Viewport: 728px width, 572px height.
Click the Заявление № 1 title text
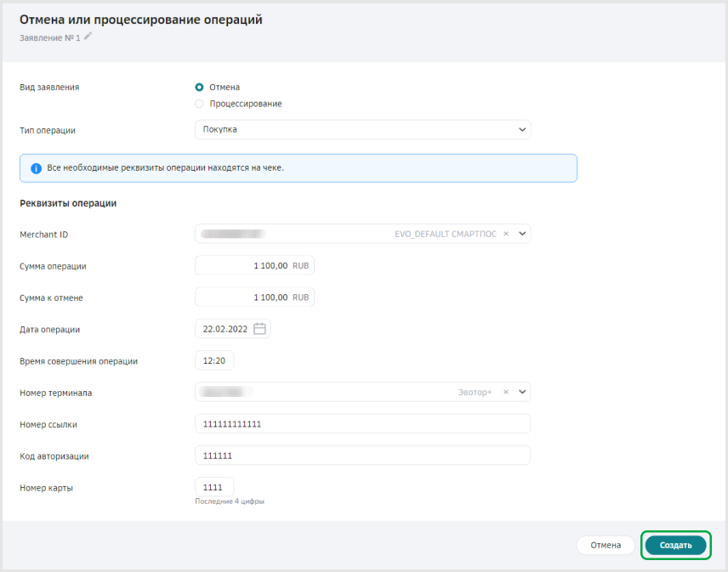[49, 37]
